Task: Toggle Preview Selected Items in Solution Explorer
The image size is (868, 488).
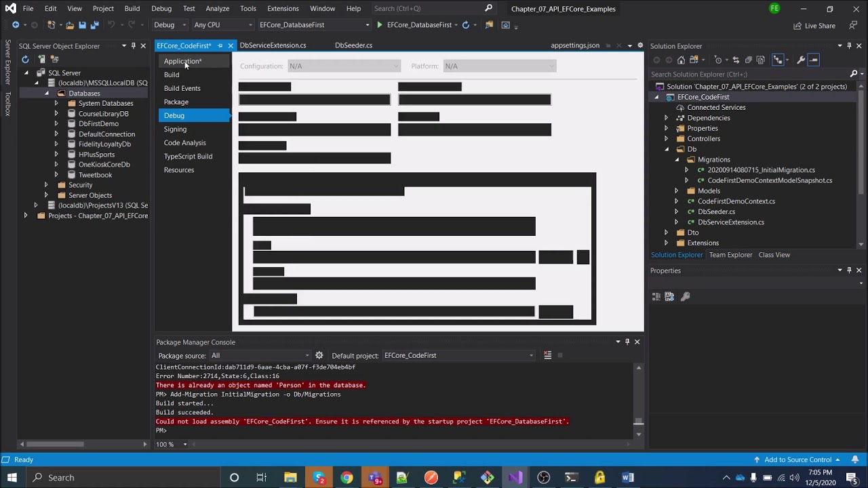Action: point(814,60)
